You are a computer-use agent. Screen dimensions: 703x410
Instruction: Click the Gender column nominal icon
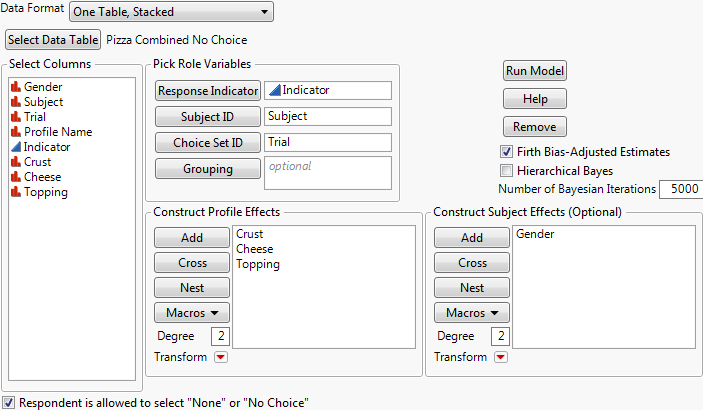click(16, 87)
